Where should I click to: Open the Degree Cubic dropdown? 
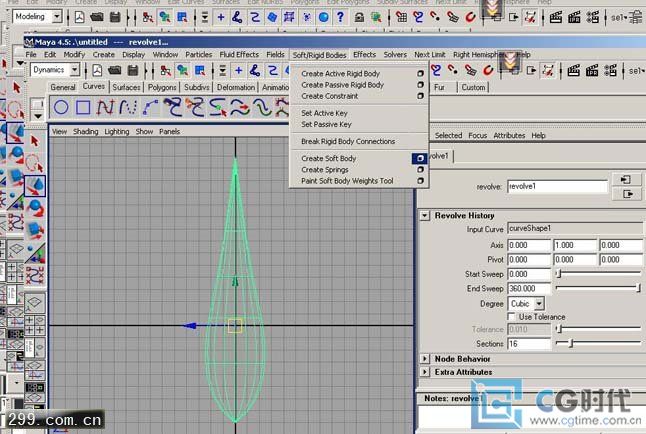point(539,304)
